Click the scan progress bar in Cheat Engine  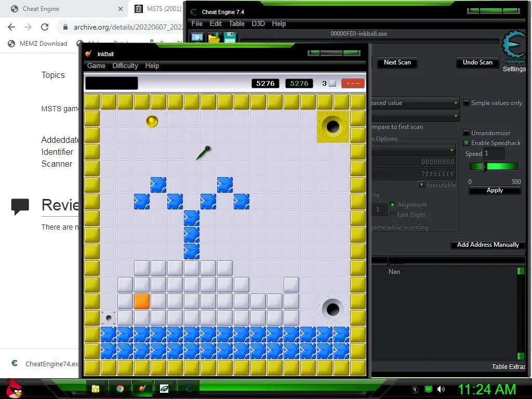click(x=369, y=41)
